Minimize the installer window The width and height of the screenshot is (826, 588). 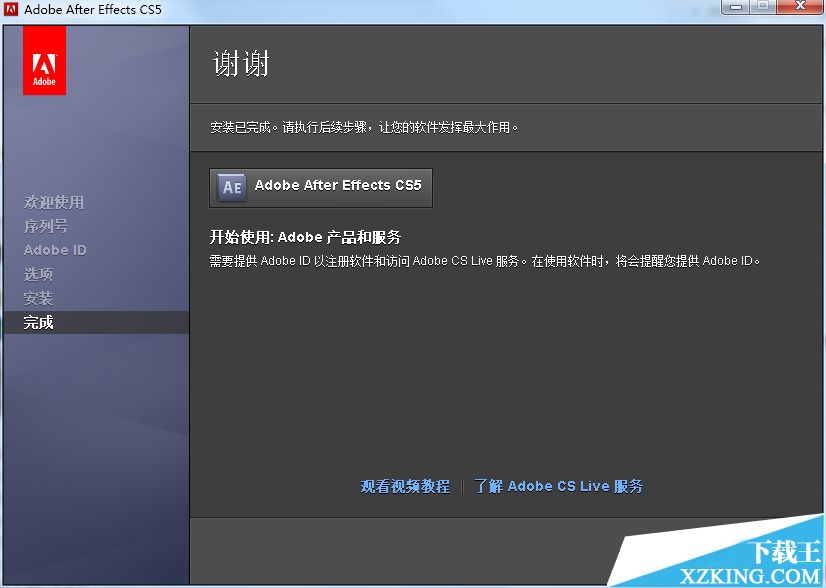[x=736, y=6]
